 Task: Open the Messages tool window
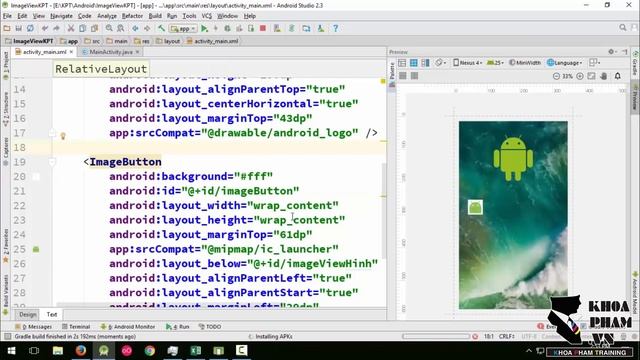[33, 327]
